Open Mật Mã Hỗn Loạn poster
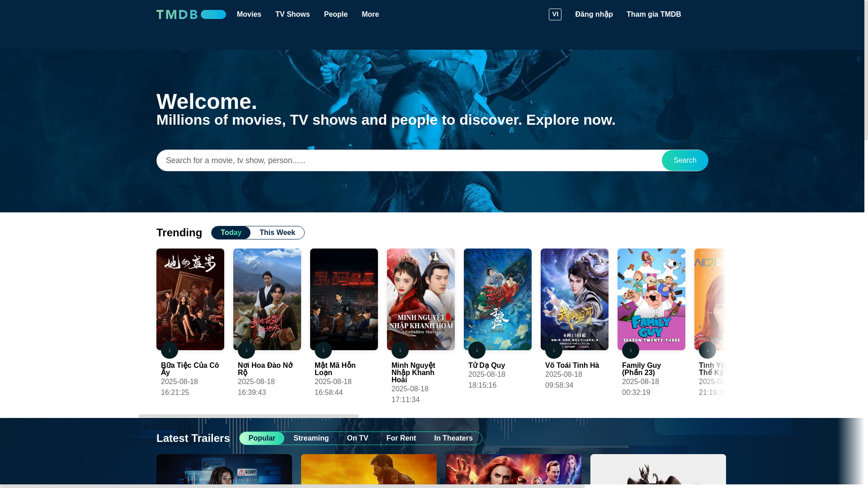868x488 pixels. 344,299
